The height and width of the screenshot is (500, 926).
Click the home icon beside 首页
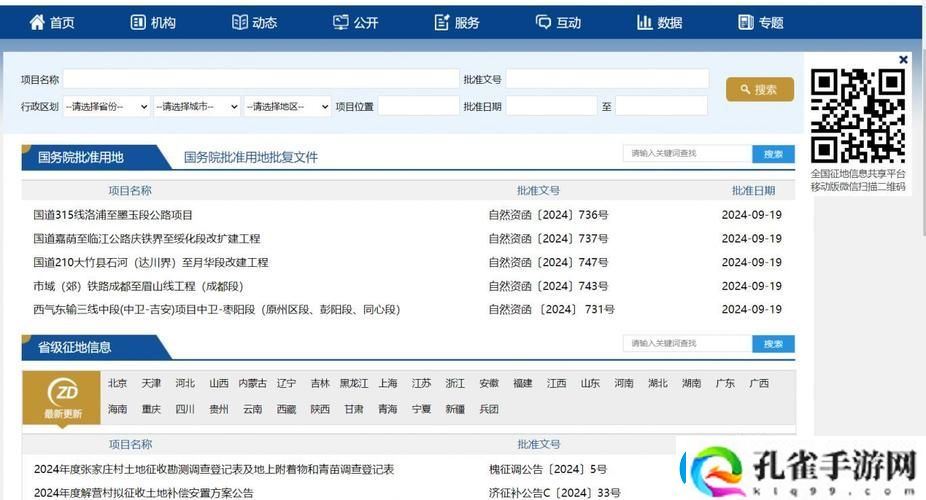[37, 22]
